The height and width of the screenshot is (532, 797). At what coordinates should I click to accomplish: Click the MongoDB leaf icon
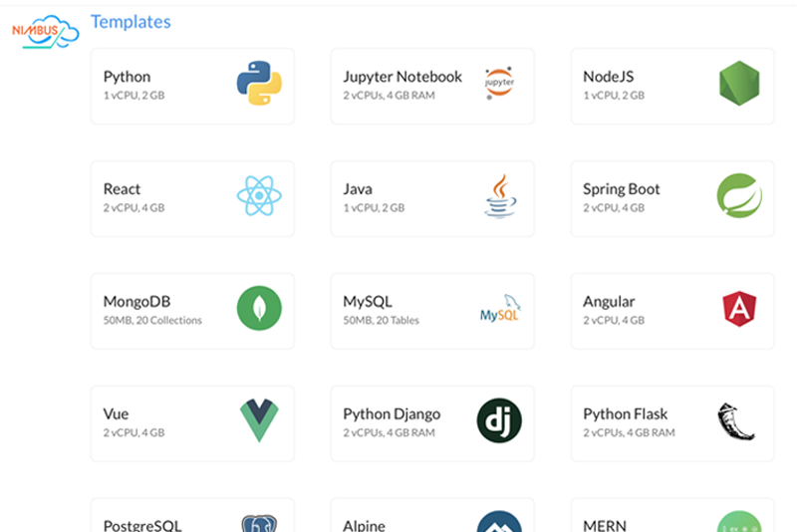click(x=259, y=309)
